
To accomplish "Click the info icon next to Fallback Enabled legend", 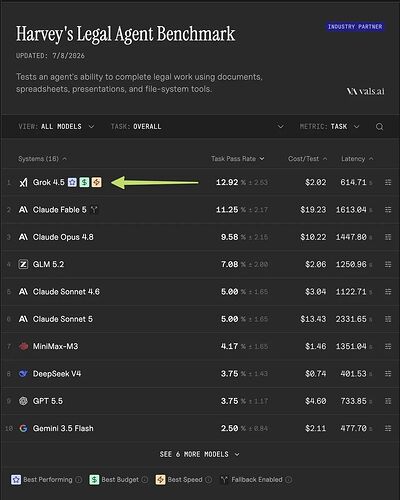I will point(289,480).
